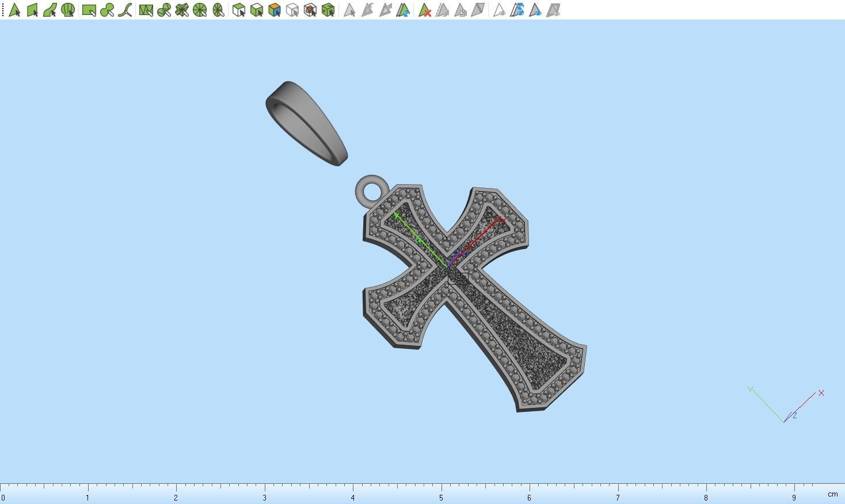Click the orange and blue cube icon

pyautogui.click(x=275, y=10)
